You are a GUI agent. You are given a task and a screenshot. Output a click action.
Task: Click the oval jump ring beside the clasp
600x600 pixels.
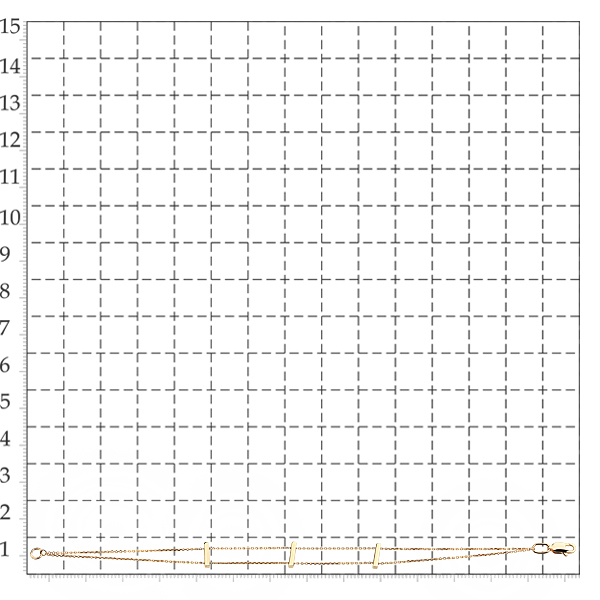pos(541,548)
